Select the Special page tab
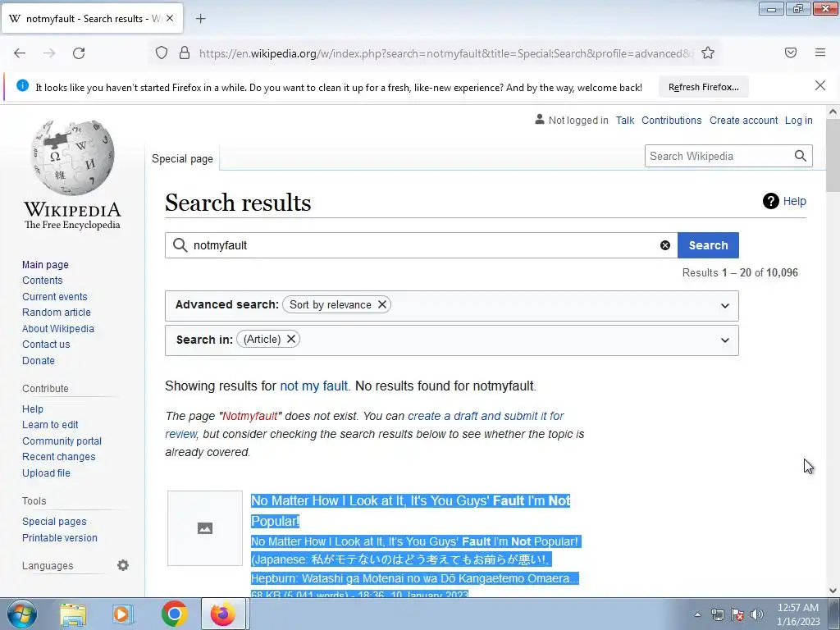Viewport: 840px width, 630px height. tap(182, 158)
